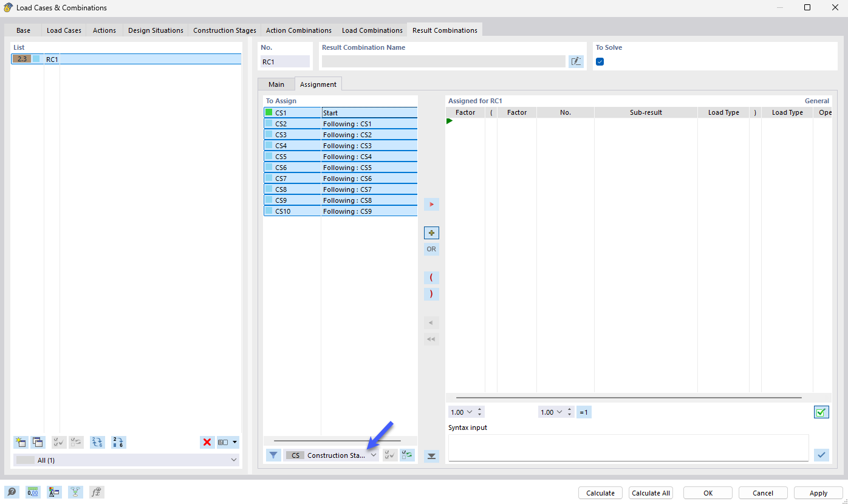Click the plus operator button
The image size is (848, 504).
(431, 233)
